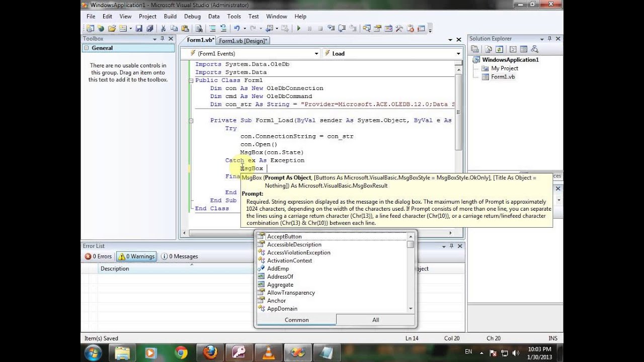Click View Designer in Solution Explorer

(x=523, y=49)
